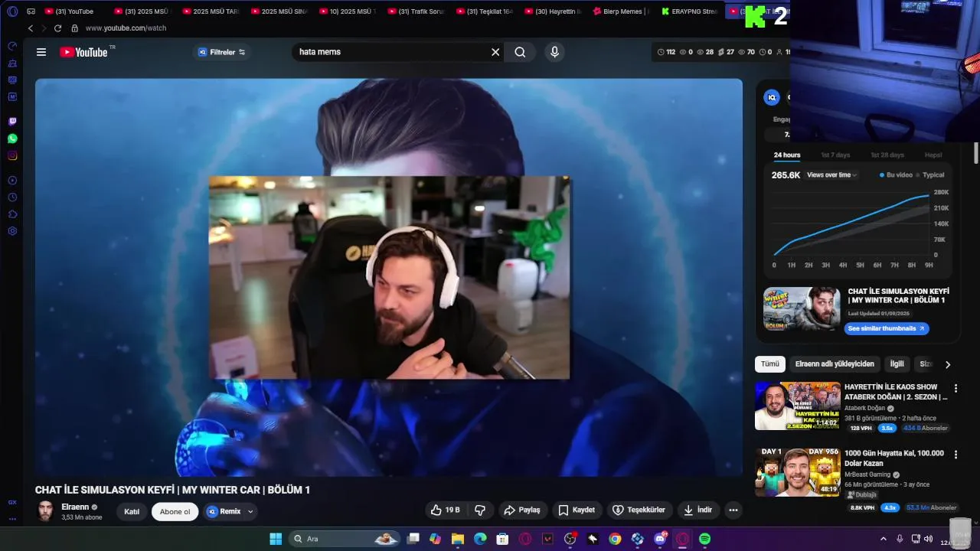Screen dimensions: 980x551
Task: Open the Elraenn channel avatar
Action: 46,511
